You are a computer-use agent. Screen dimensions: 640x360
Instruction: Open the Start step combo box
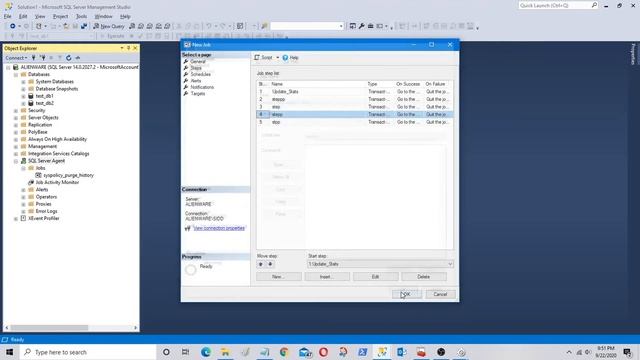pyautogui.click(x=380, y=264)
